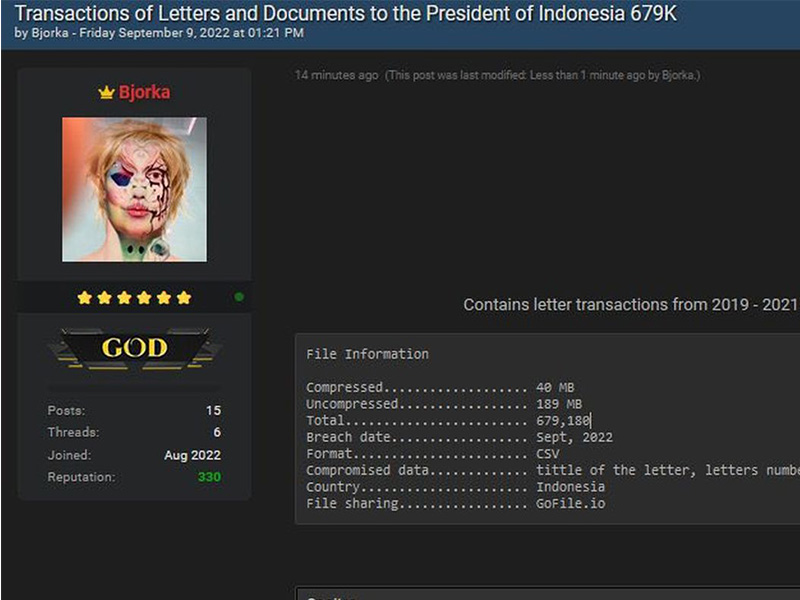Click the '14 minutes ago' post timestamp
This screenshot has height=600, width=800.
pyautogui.click(x=336, y=76)
